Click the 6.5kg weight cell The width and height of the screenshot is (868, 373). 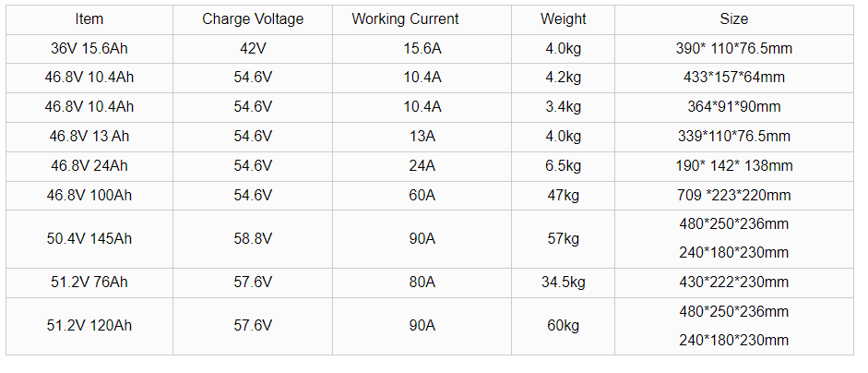pyautogui.click(x=563, y=166)
